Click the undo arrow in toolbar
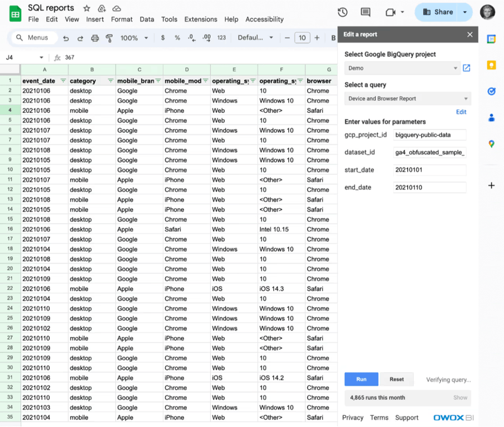Screen dimensions: 504x427 point(66,38)
